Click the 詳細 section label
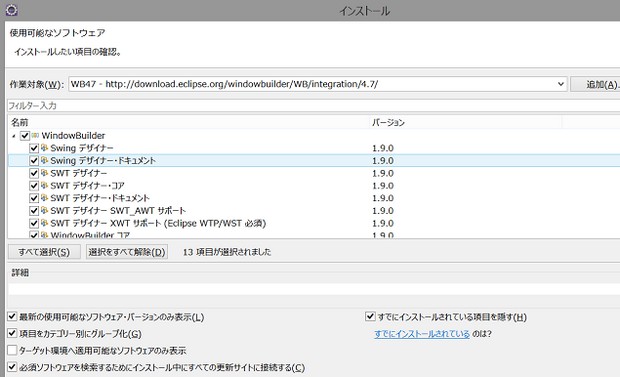The image size is (620, 377). click(x=20, y=273)
